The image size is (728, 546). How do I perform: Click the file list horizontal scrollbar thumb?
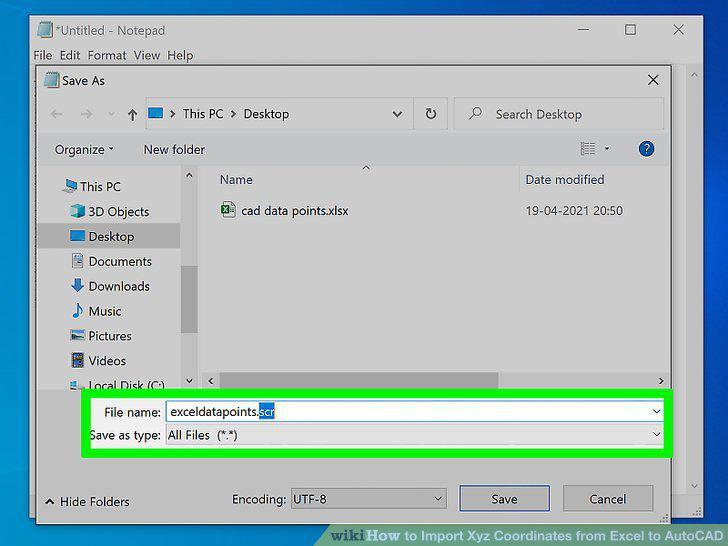pyautogui.click(x=359, y=381)
